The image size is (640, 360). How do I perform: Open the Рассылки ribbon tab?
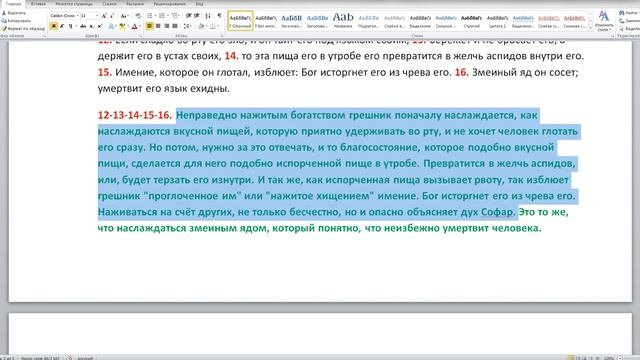coord(135,4)
